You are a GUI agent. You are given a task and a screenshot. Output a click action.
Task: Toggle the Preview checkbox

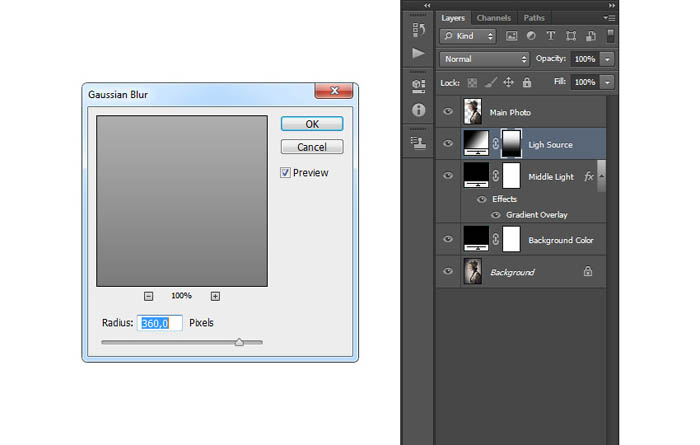[x=285, y=173]
